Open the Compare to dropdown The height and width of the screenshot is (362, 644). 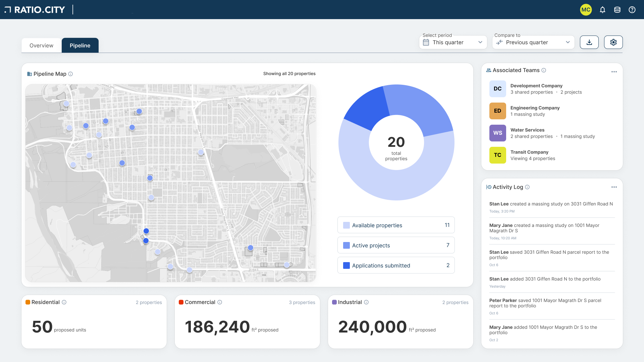(533, 42)
